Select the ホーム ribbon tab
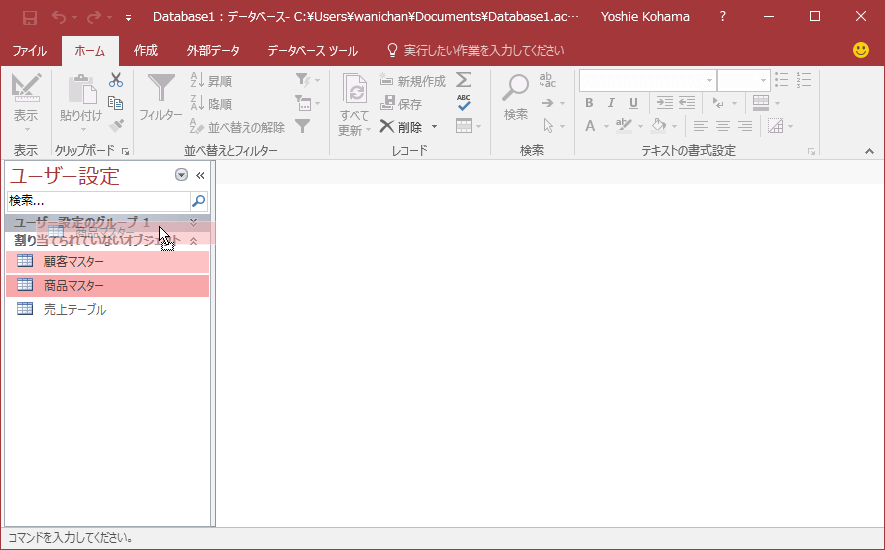This screenshot has height=550, width=885. (x=90, y=51)
